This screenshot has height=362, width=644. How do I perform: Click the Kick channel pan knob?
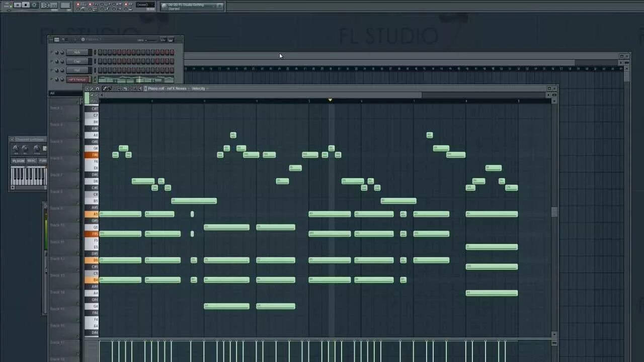click(57, 52)
